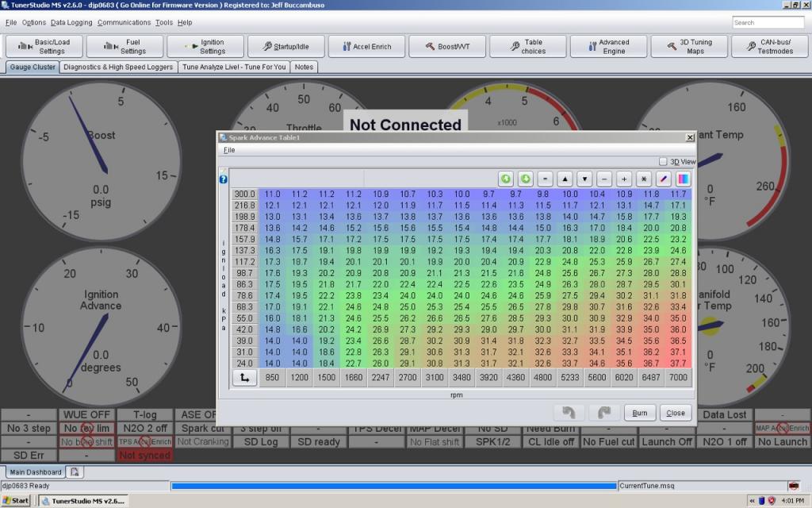Click the axis swap arrow icon
Image resolution: width=812 pixels, height=508 pixels.
coord(244,379)
